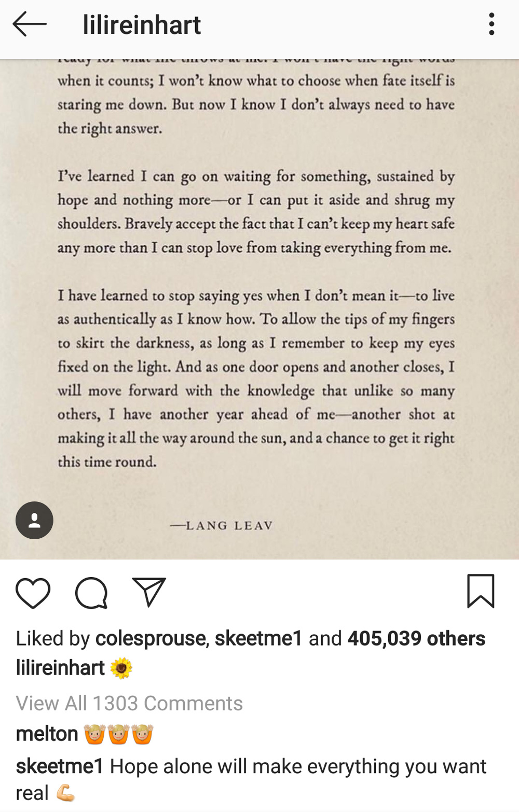Save post with the bookmark icon

(x=481, y=591)
